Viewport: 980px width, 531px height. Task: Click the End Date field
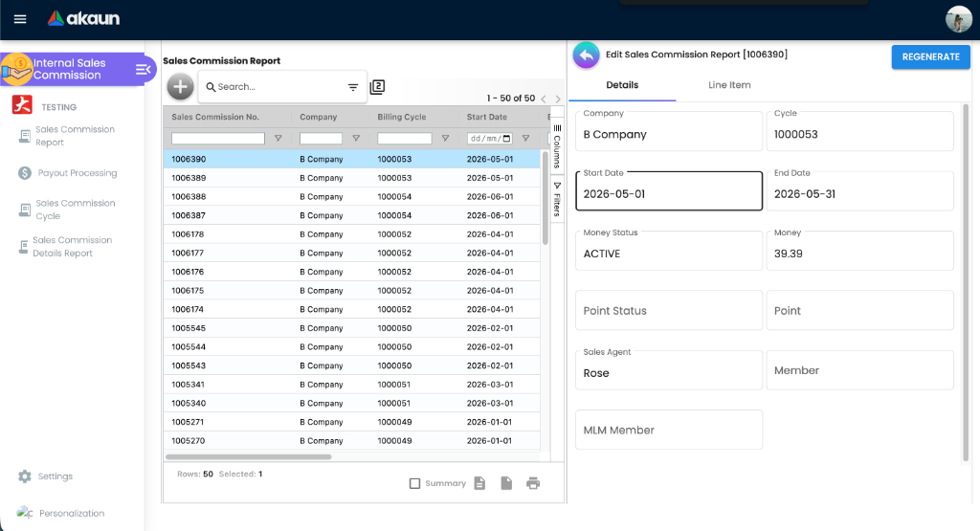point(860,190)
